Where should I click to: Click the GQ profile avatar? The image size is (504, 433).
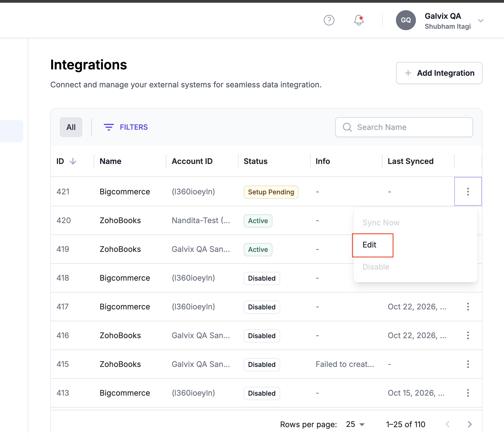coord(406,20)
